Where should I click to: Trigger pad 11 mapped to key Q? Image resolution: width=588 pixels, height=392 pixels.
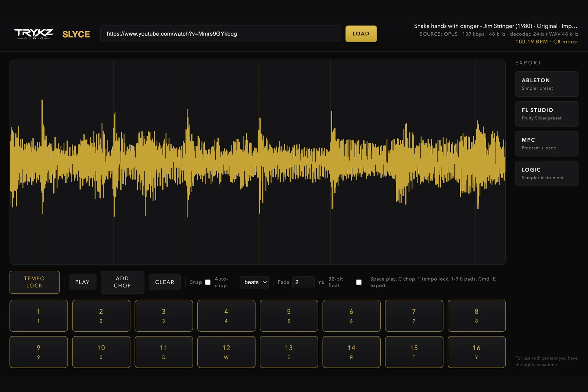(164, 352)
